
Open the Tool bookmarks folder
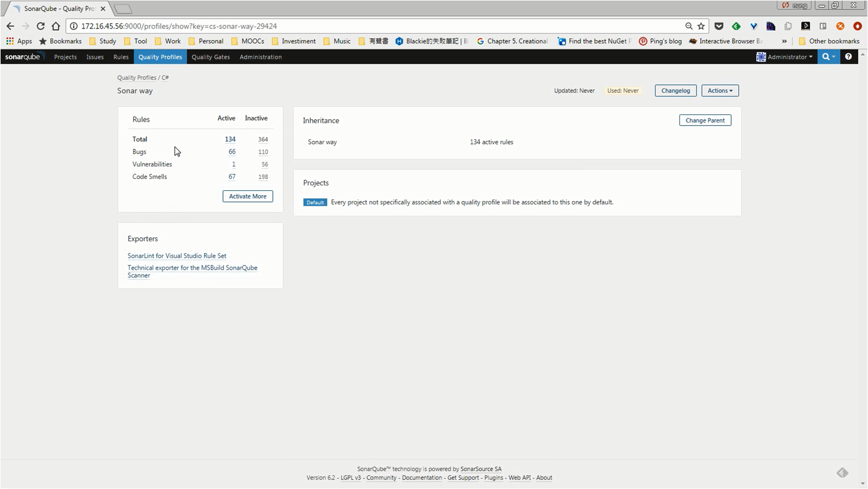136,41
